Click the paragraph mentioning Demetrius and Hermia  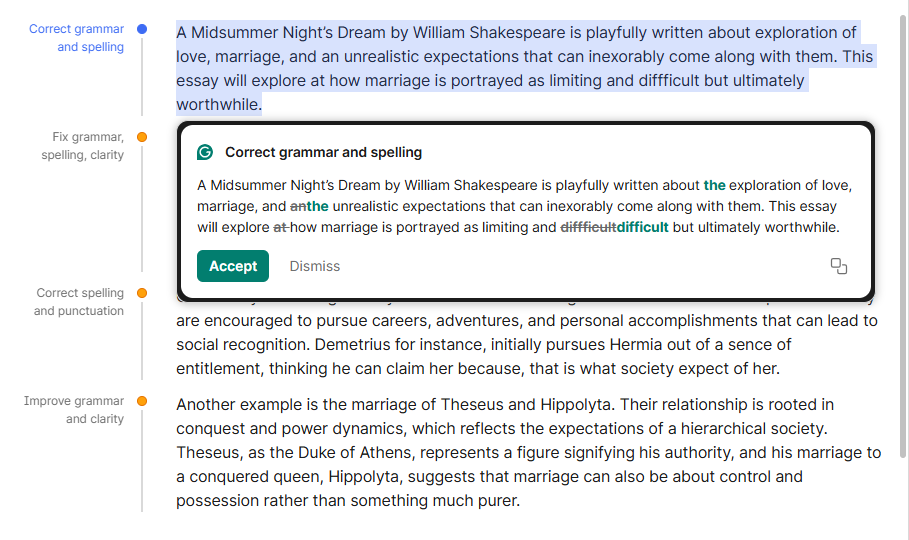coord(500,344)
